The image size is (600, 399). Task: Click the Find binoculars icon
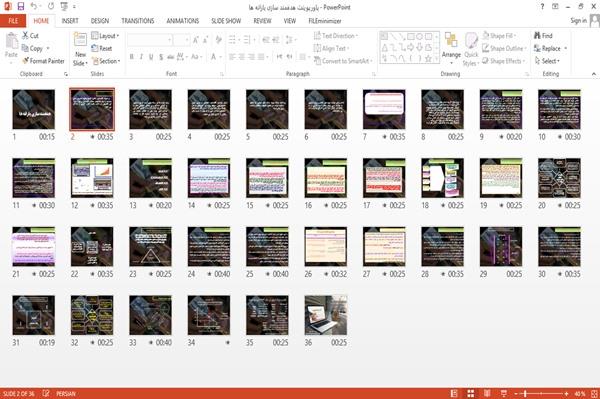pos(538,36)
